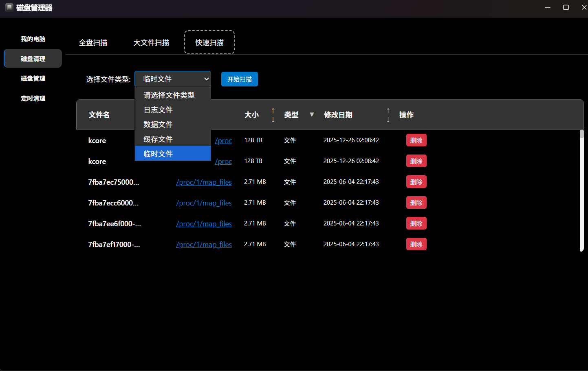588x371 pixels.
Task: Open /proc link in first kcore row
Action: [x=223, y=141]
